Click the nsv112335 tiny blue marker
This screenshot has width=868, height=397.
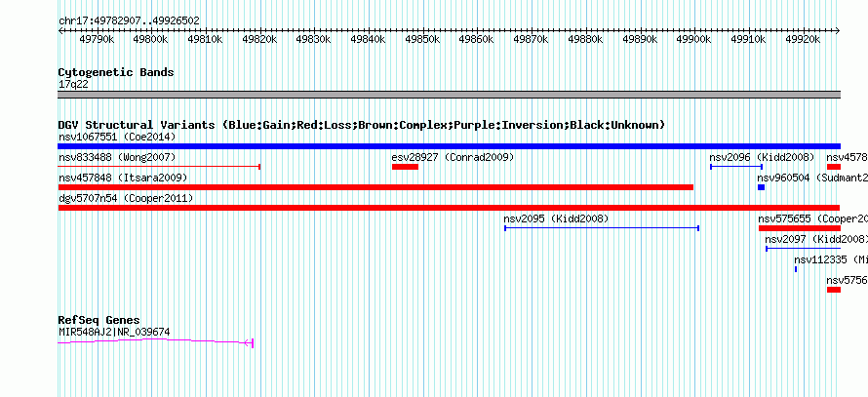click(796, 269)
